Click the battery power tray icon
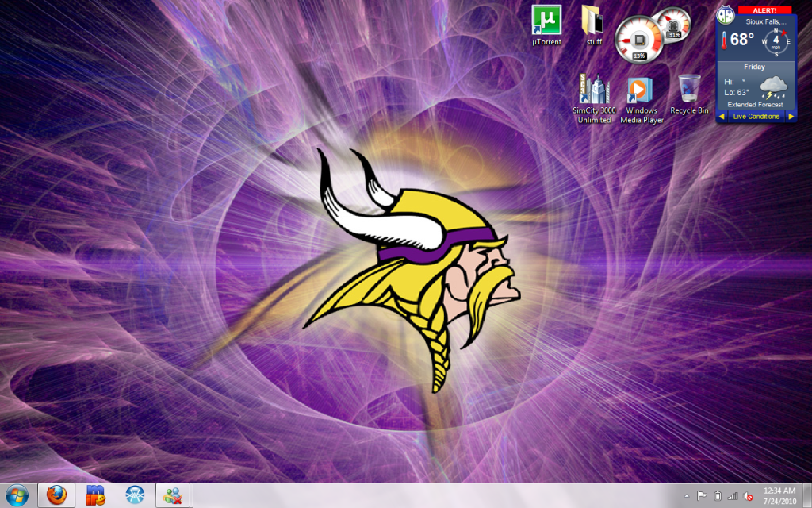The width and height of the screenshot is (812, 508). [717, 496]
